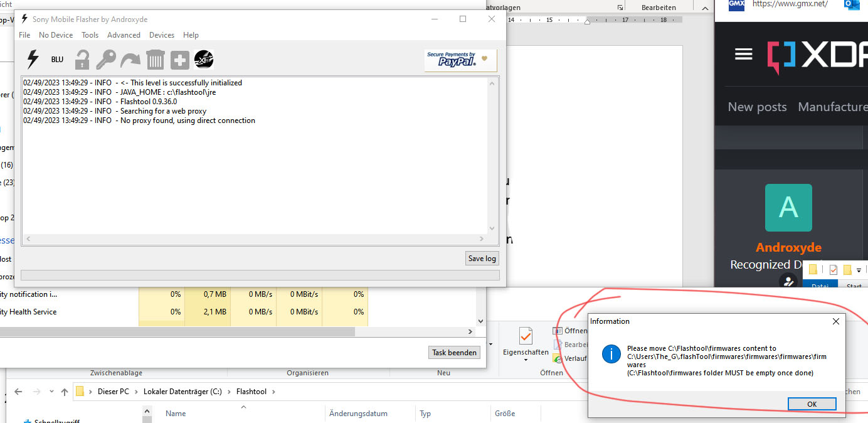Click Explorer's back navigation arrow
The image size is (868, 423).
18,392
